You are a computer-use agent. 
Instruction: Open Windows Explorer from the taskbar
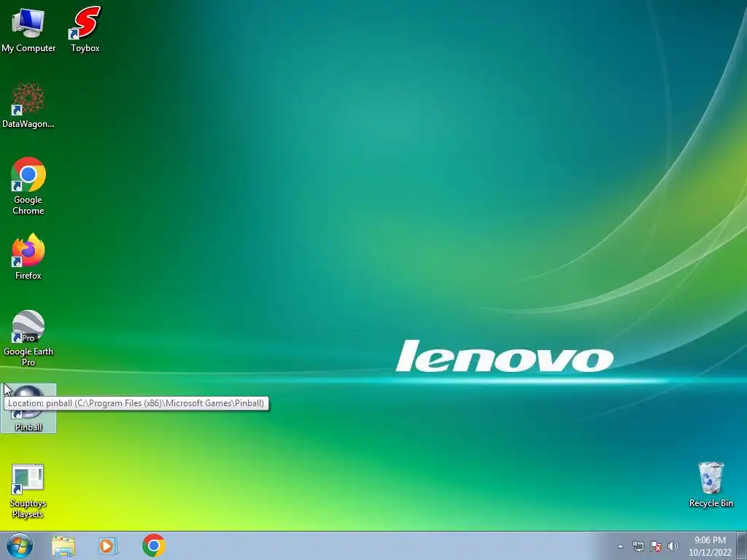pos(63,546)
